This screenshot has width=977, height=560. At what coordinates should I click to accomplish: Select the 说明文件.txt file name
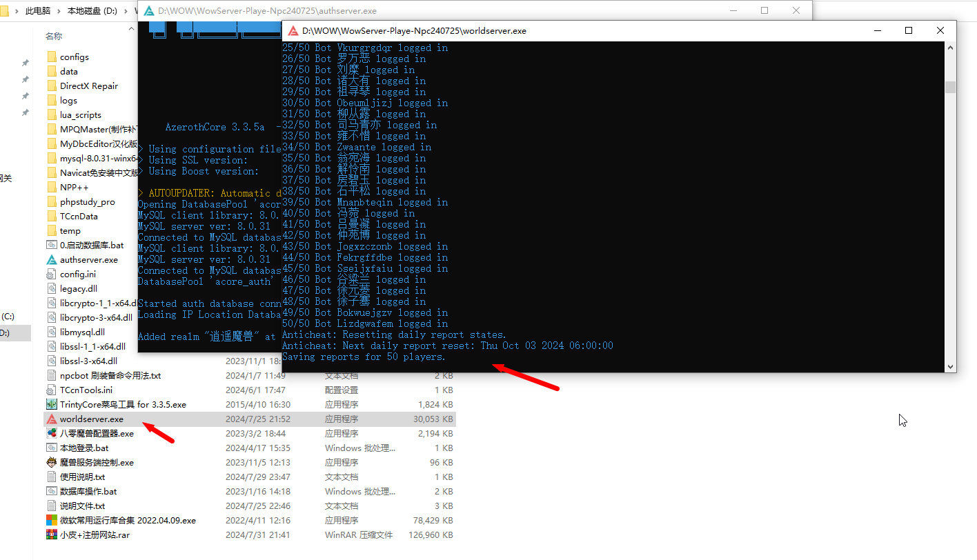pyautogui.click(x=82, y=506)
